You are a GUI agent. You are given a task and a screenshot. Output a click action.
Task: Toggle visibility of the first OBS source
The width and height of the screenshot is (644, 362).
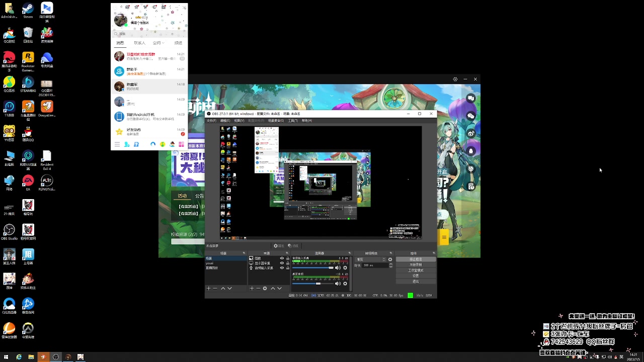282,258
